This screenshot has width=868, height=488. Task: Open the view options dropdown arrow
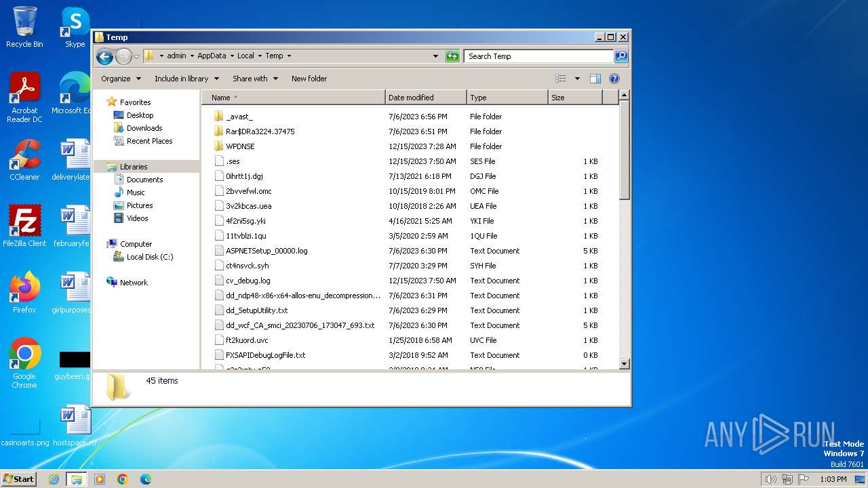pos(577,79)
